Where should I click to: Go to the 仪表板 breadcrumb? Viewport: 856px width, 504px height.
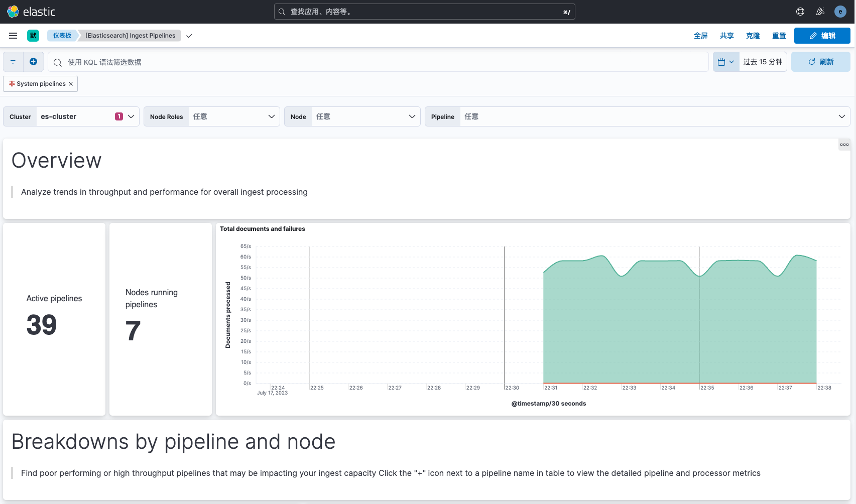click(x=62, y=36)
